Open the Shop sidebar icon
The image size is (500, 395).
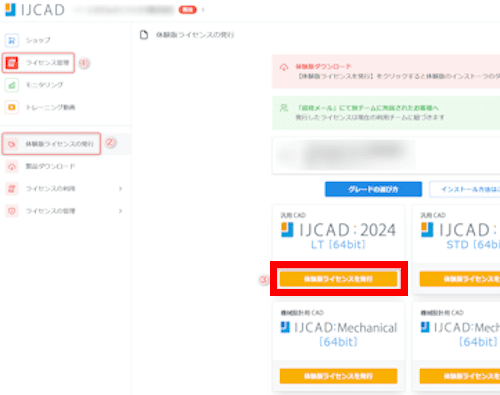(12, 40)
